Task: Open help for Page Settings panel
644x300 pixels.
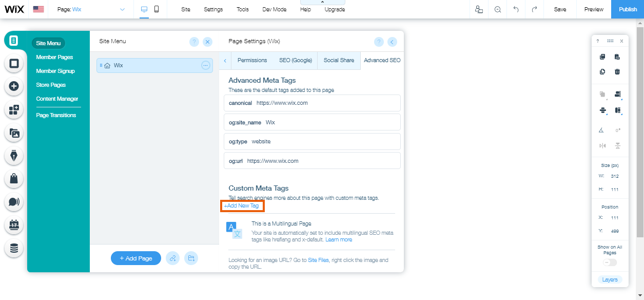Action: [379, 42]
